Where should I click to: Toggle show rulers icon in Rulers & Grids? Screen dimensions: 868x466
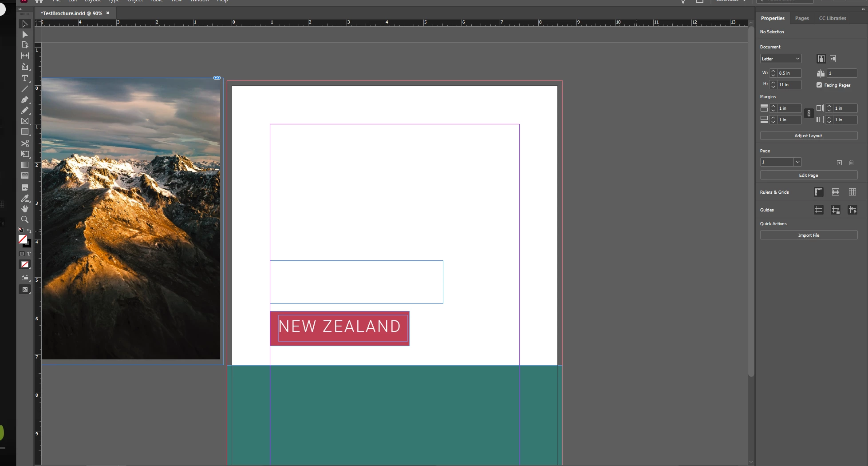point(819,192)
